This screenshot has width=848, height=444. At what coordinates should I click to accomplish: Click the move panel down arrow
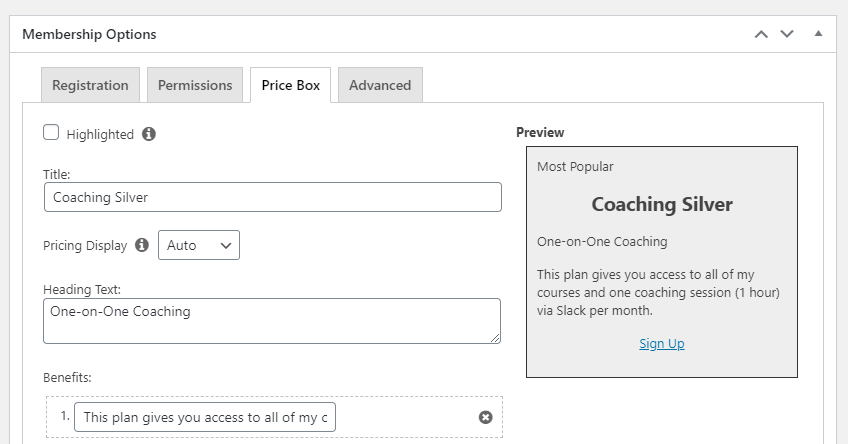click(x=787, y=34)
